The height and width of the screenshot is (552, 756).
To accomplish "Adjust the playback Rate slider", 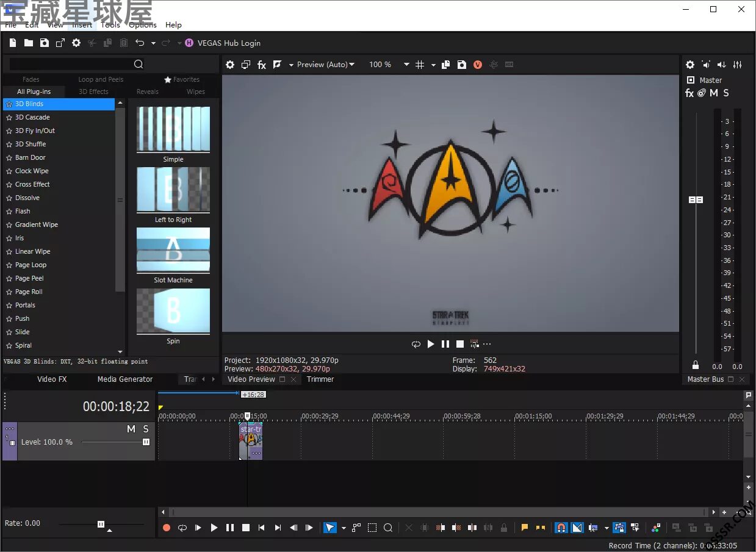I will point(101,523).
